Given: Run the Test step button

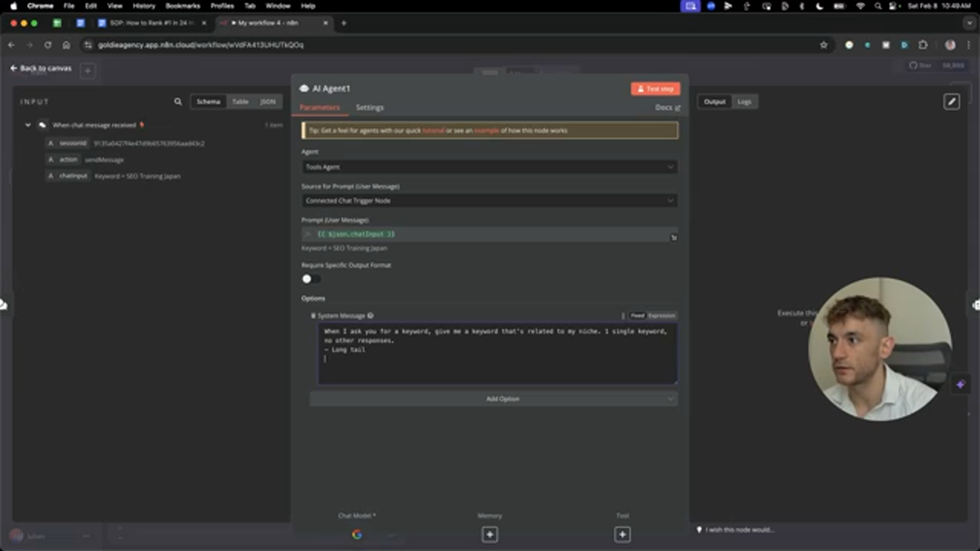Looking at the screenshot, I should click(x=655, y=89).
